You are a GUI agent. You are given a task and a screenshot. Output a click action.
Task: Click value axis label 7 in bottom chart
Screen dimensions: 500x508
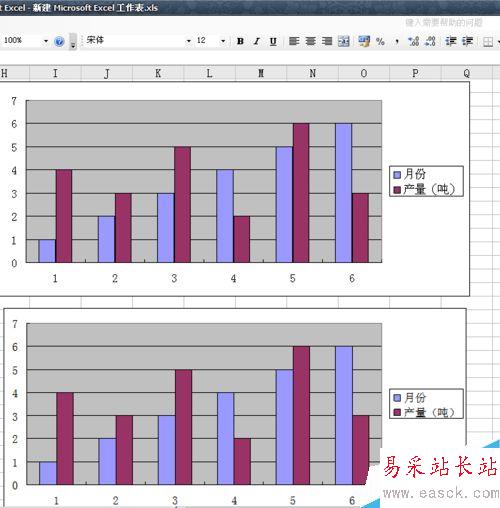tap(15, 324)
